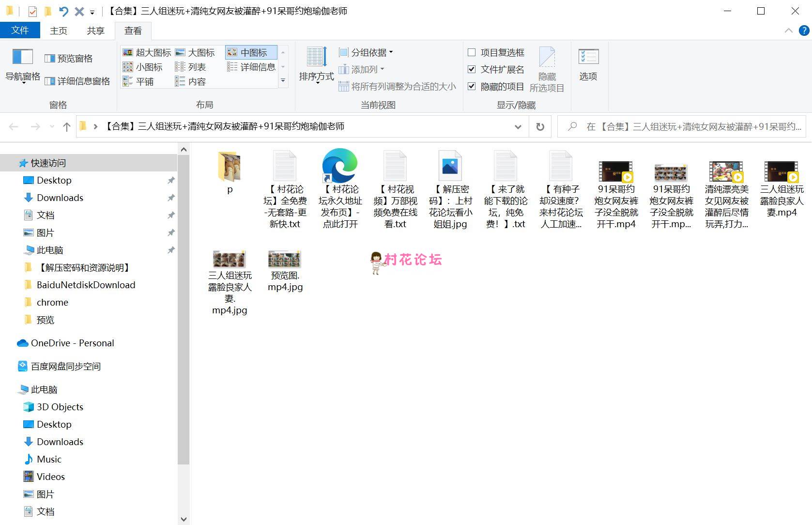Uncheck the 文件扩展名 checkbox

pyautogui.click(x=472, y=69)
